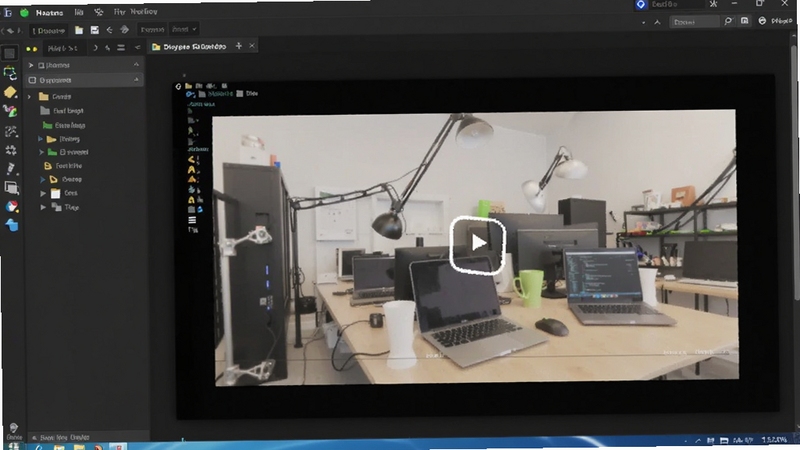Image resolution: width=800 pixels, height=450 pixels.
Task: Play the office video preview
Action: pos(477,245)
